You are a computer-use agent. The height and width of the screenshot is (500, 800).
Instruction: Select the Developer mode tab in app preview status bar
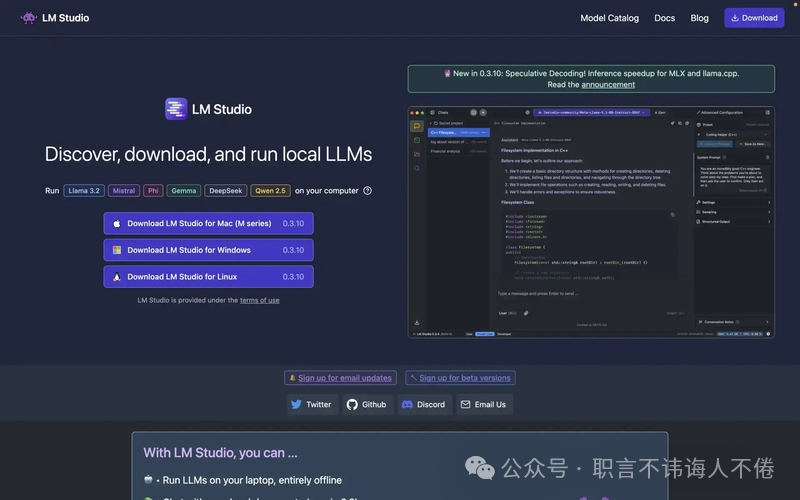click(504, 334)
